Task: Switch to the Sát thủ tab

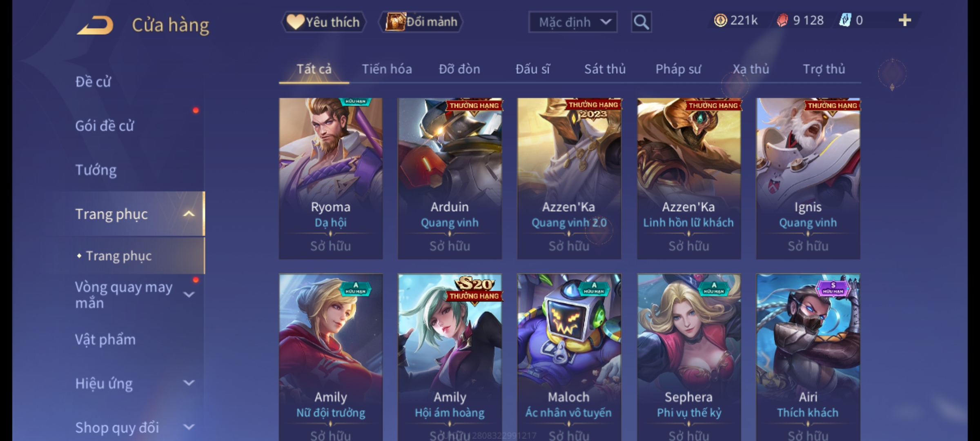Action: [605, 69]
